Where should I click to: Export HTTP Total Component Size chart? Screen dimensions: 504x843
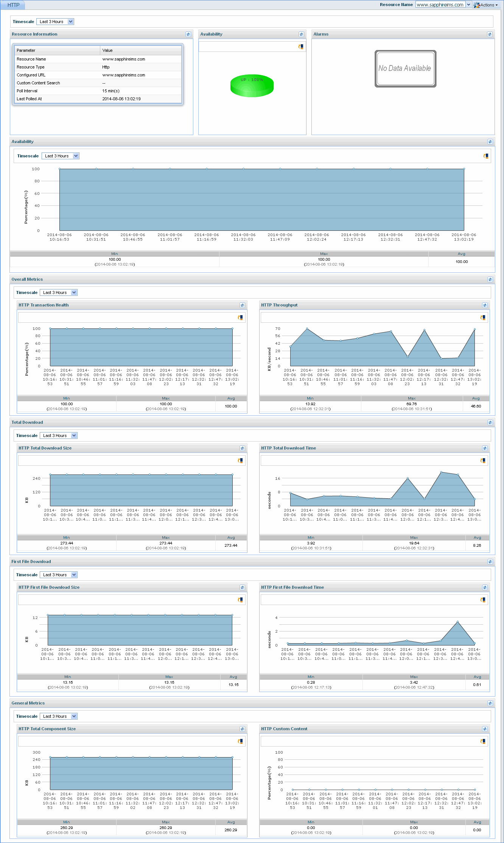240,741
